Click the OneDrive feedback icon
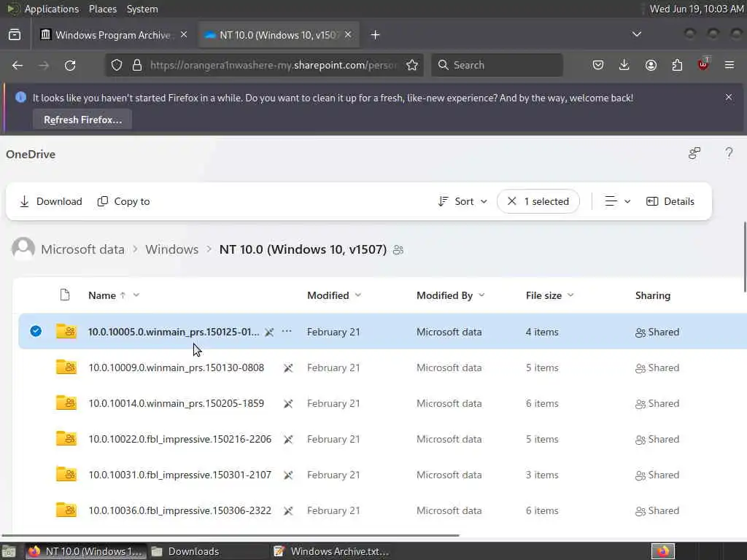Image resolution: width=747 pixels, height=560 pixels. click(694, 153)
